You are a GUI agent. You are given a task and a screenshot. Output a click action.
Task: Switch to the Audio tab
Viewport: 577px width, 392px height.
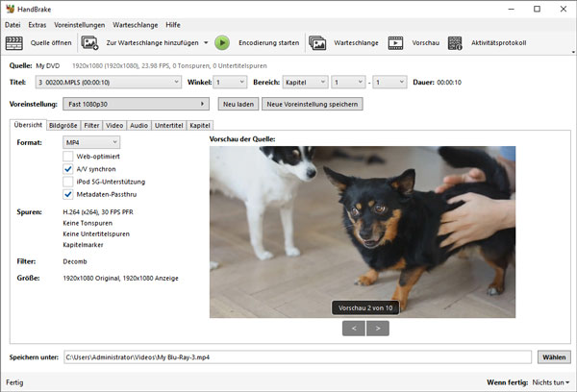[138, 126]
